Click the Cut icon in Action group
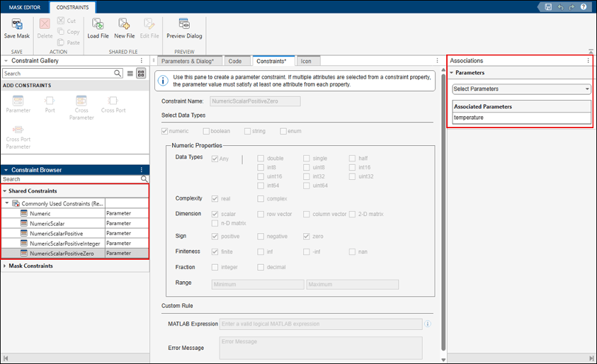This screenshot has height=364, width=597. click(60, 21)
